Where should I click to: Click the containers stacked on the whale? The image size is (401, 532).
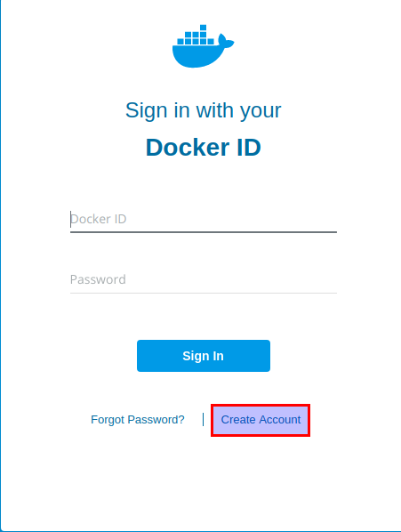pyautogui.click(x=196, y=35)
